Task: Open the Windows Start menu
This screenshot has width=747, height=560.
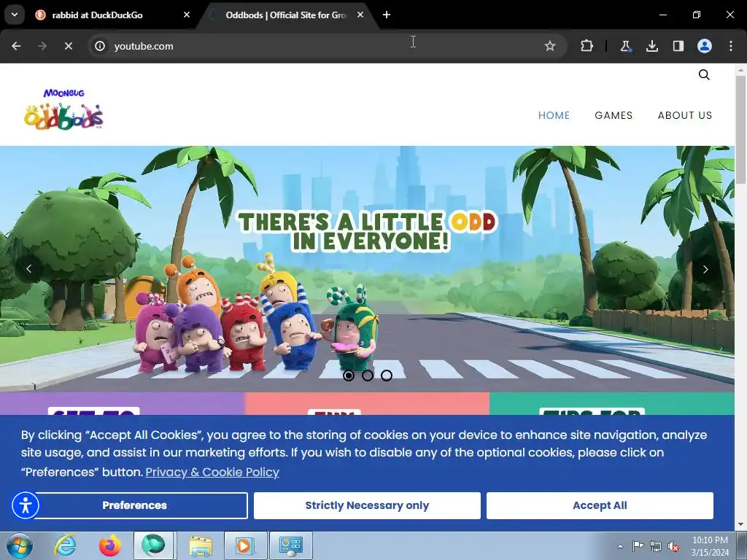Action: pyautogui.click(x=20, y=545)
